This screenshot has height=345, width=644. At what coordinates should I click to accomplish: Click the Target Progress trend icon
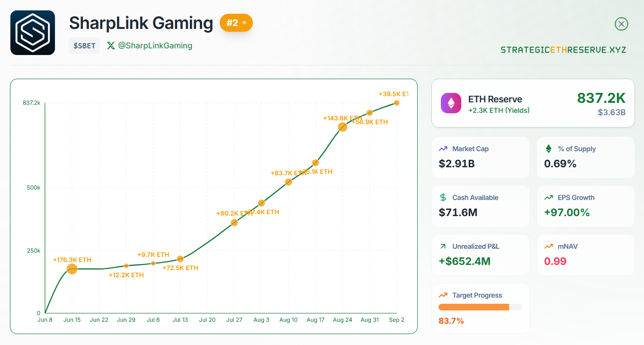(x=443, y=295)
